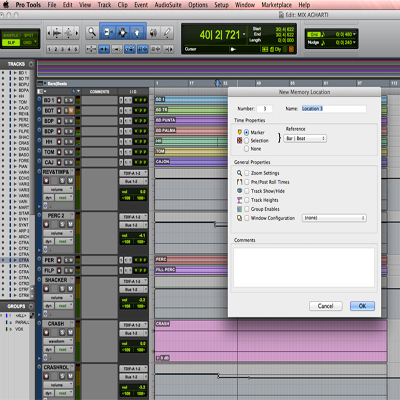400x400 pixels.
Task: Open the Tracks list popup menu
Action: click(x=31, y=64)
